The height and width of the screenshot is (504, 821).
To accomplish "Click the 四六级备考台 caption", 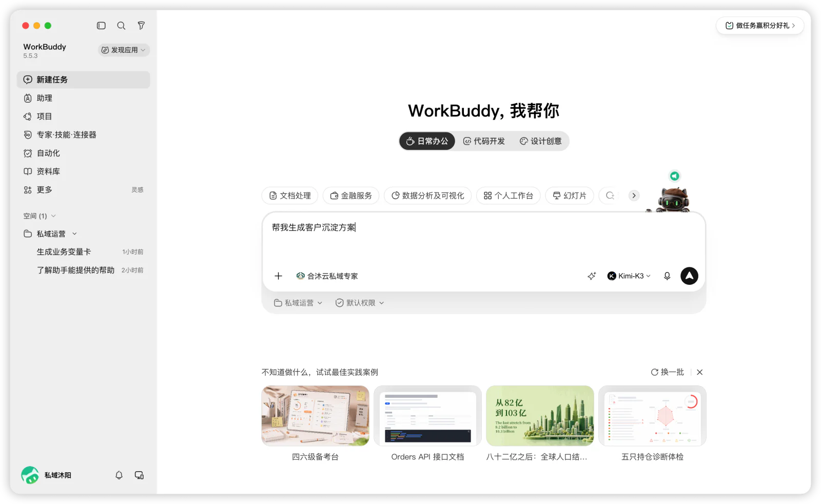I will pos(316,457).
